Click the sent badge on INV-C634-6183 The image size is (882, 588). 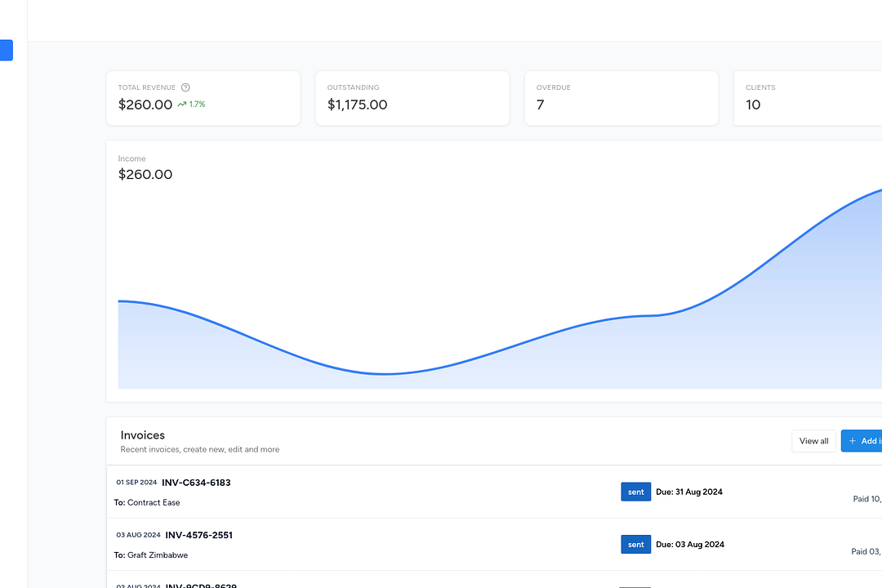pyautogui.click(x=635, y=492)
